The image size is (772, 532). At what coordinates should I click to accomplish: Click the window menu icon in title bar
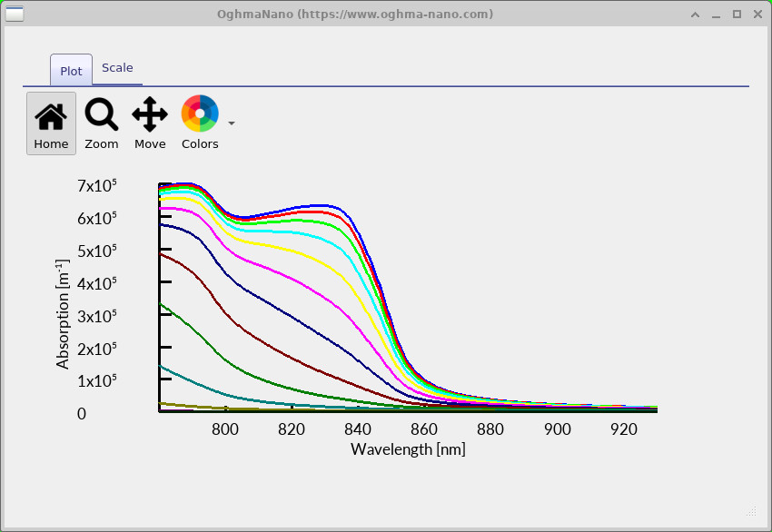point(15,14)
